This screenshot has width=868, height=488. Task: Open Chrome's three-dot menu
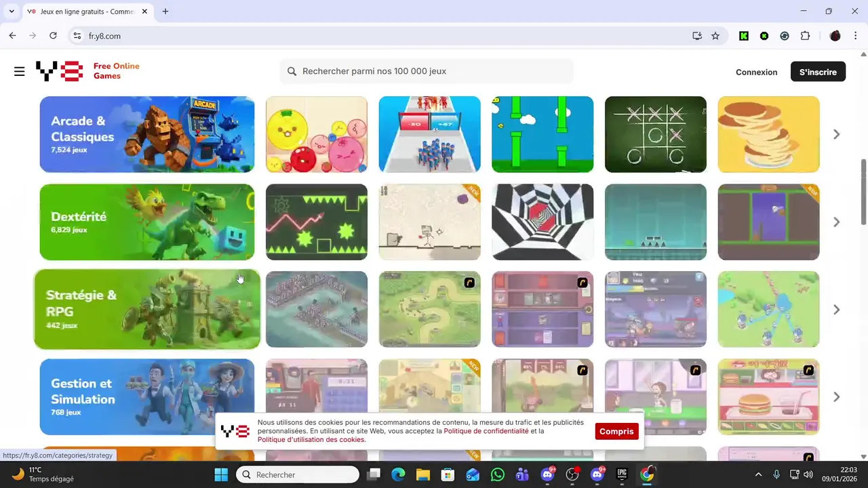click(856, 36)
